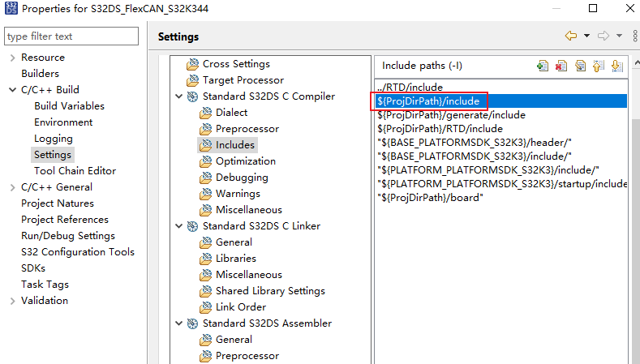Select Builders in properties list
This screenshot has width=640, height=364.
pyautogui.click(x=40, y=74)
